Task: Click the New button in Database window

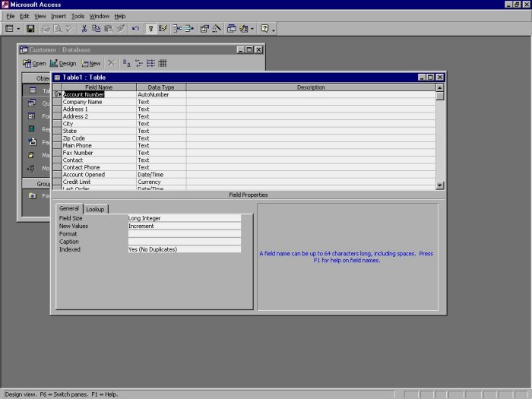Action: (x=90, y=64)
